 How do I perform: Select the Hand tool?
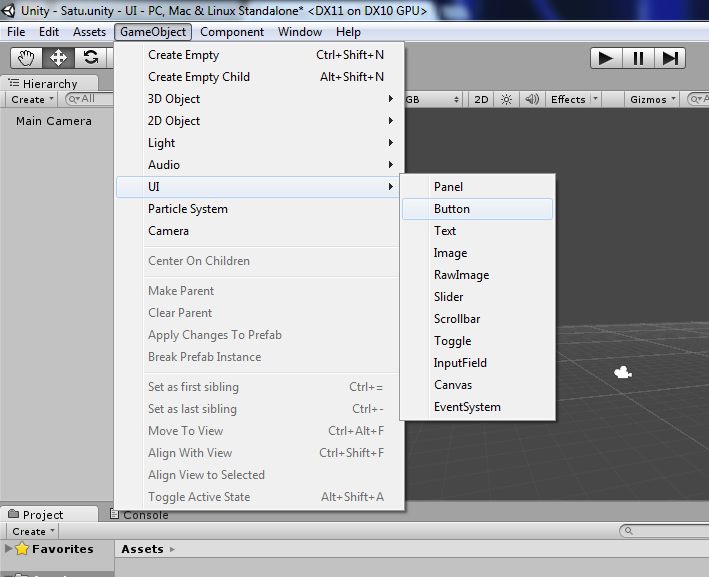[26, 58]
